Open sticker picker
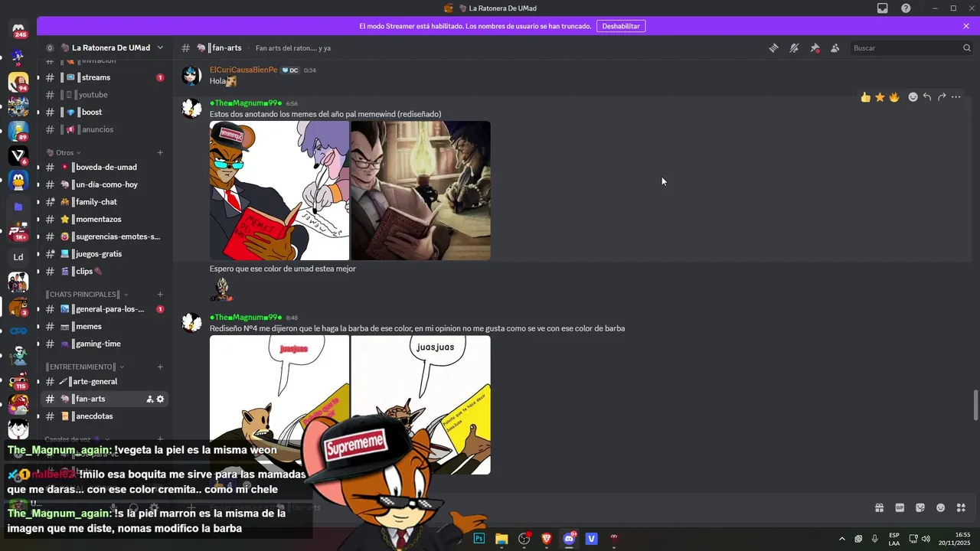This screenshot has width=980, height=551. click(920, 507)
